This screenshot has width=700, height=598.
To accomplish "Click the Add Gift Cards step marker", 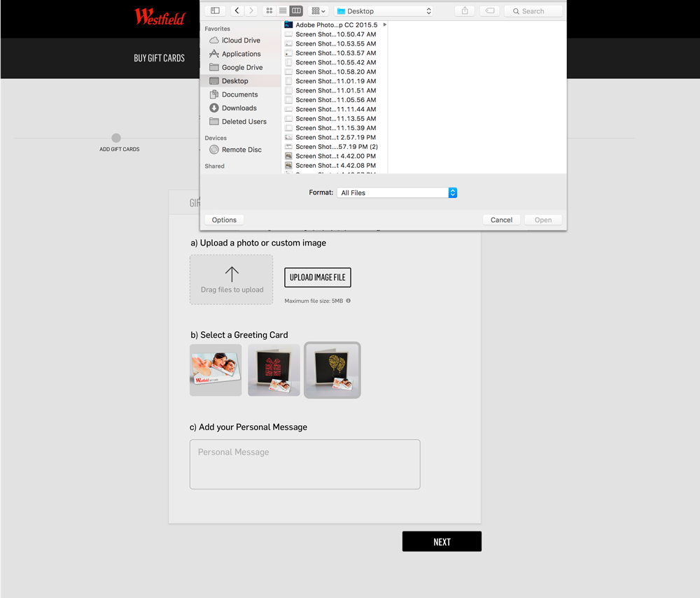I will coord(116,138).
